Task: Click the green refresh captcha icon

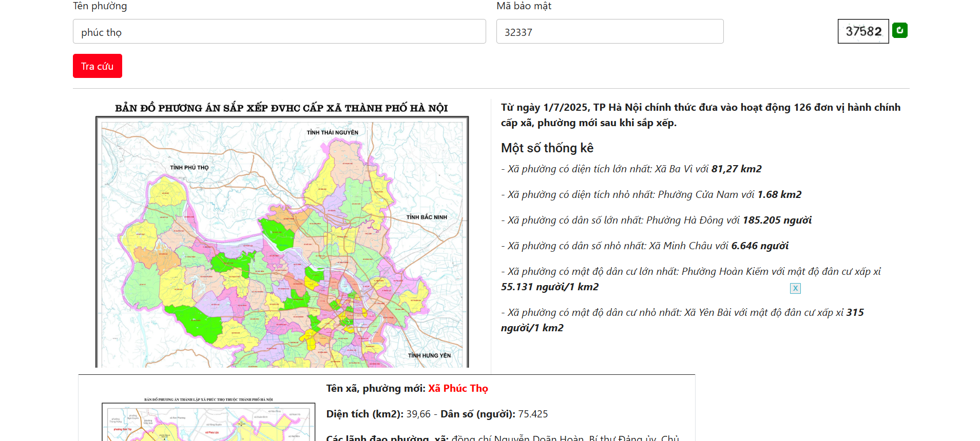Action: click(x=899, y=30)
